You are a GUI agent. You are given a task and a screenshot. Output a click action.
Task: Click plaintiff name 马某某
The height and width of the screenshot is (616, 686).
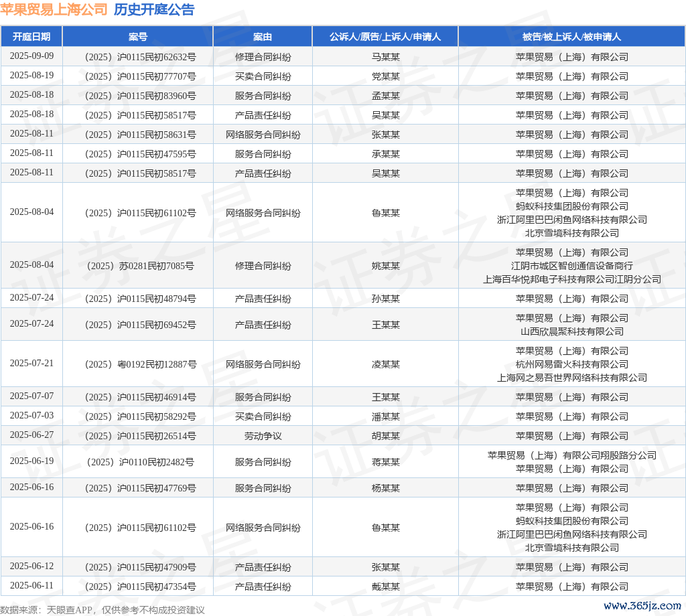click(385, 57)
